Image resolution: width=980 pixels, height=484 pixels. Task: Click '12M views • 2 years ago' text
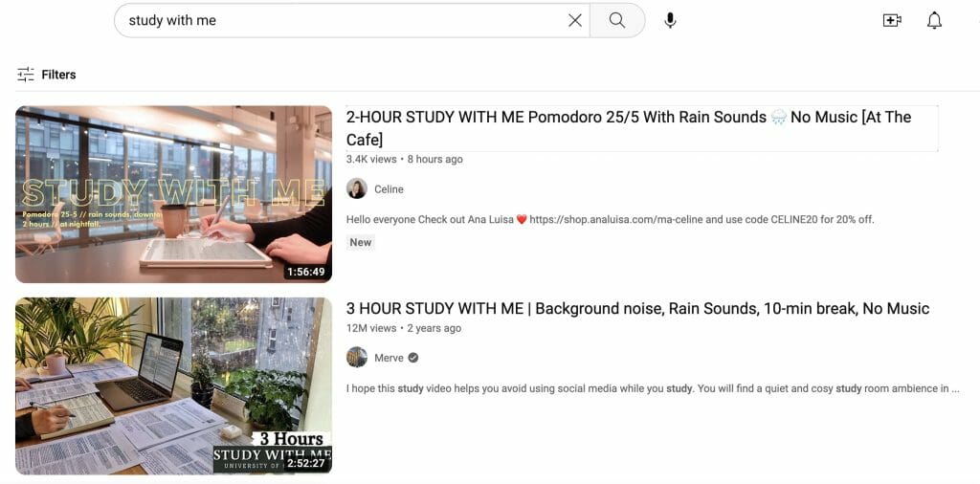tap(404, 328)
